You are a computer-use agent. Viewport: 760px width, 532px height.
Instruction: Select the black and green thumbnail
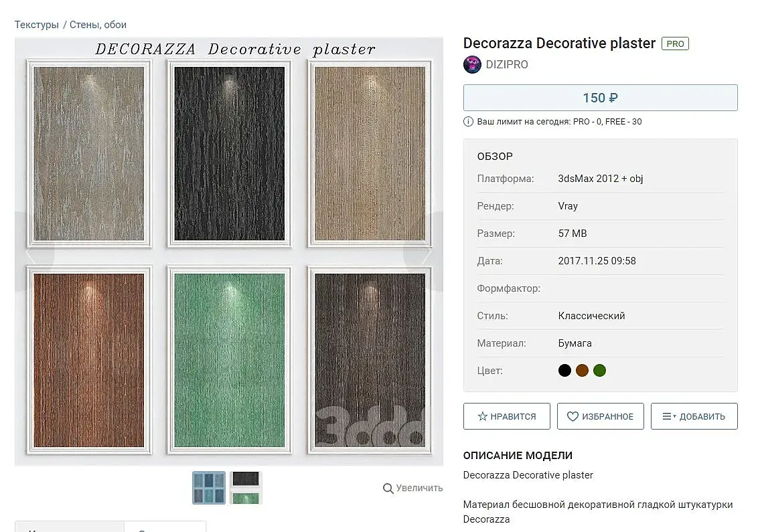click(246, 488)
